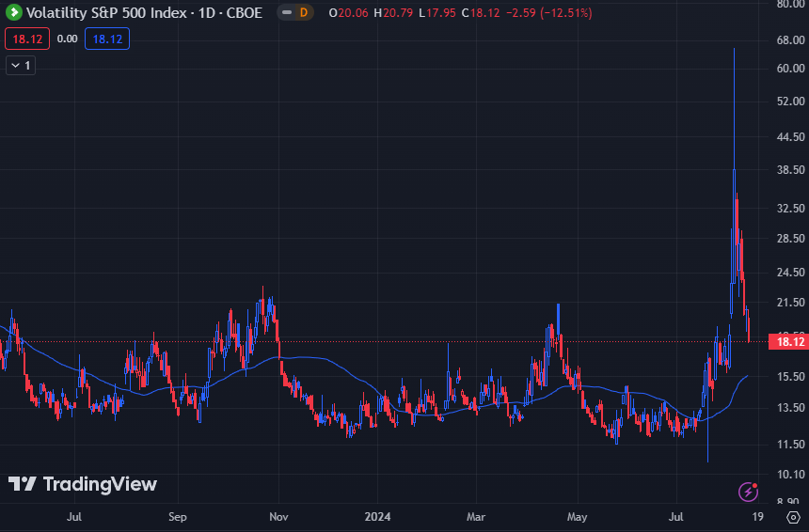Click the C18.12 close value in the header
Image resolution: width=809 pixels, height=532 pixels.
pyautogui.click(x=481, y=13)
